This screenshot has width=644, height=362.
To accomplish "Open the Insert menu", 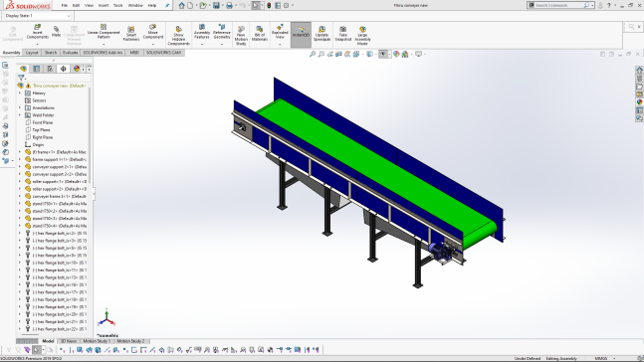I will coord(104,5).
